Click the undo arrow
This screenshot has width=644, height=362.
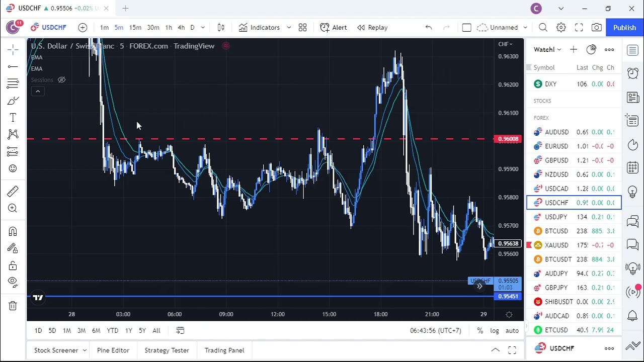pos(429,28)
